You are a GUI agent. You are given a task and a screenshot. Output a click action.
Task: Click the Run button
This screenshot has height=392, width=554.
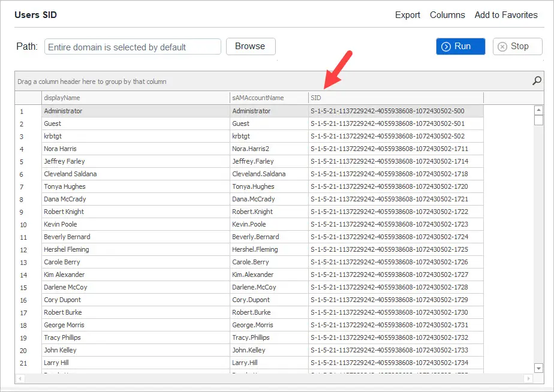click(x=460, y=46)
